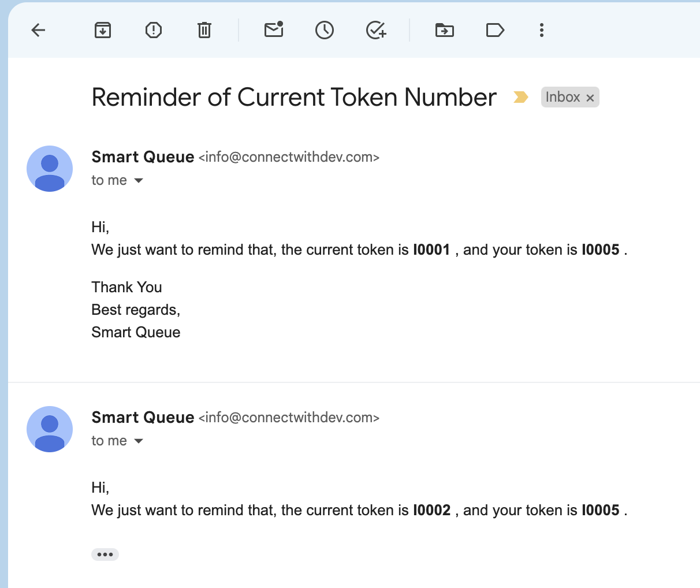The width and height of the screenshot is (700, 588).
Task: Go back to the inbox list
Action: click(38, 30)
